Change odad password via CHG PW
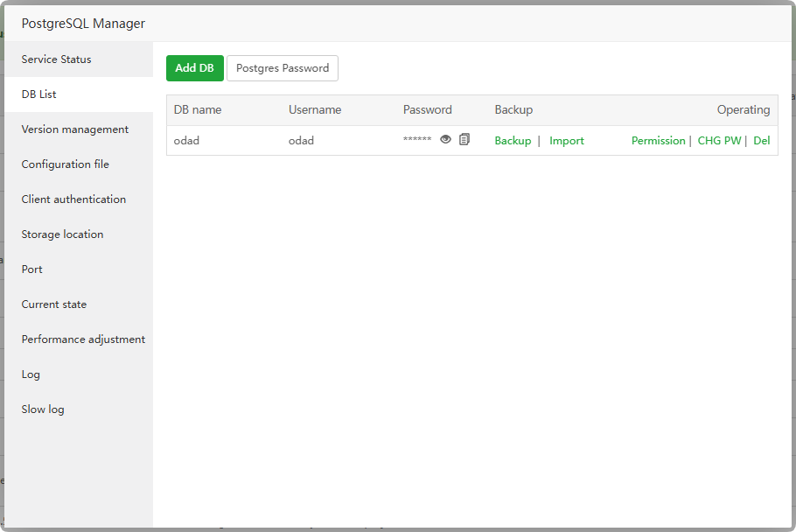 719,141
